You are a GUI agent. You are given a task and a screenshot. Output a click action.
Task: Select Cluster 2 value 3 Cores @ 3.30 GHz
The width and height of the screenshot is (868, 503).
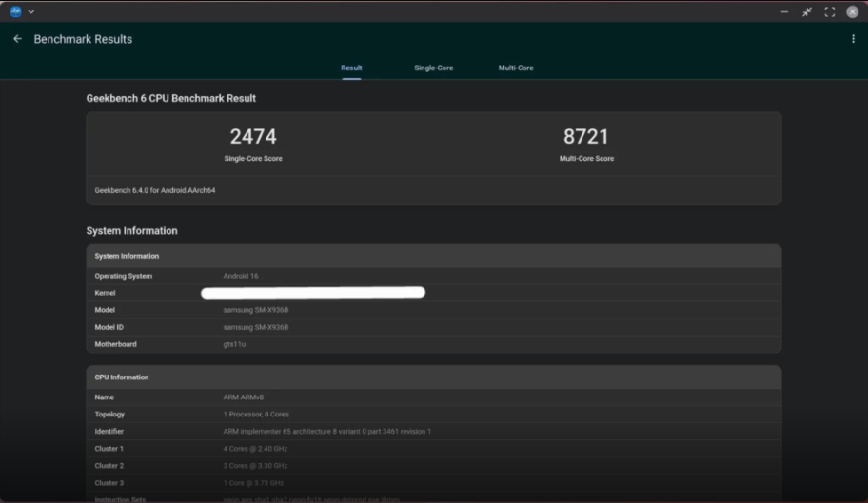pos(255,466)
